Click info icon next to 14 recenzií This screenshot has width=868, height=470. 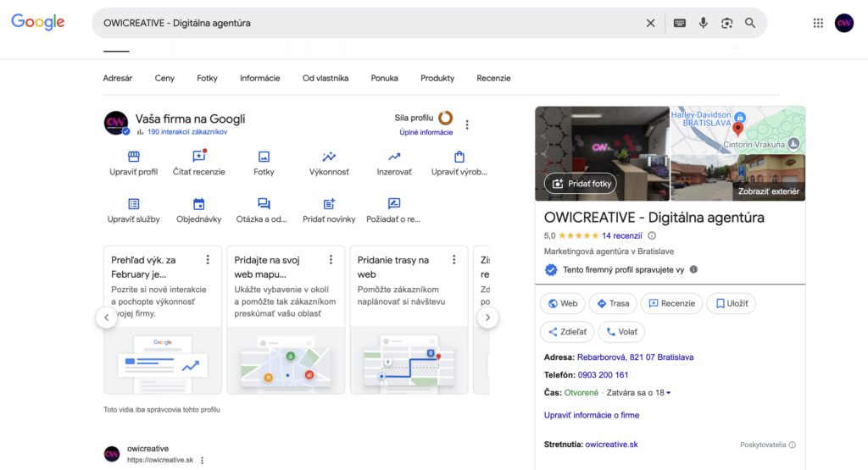coord(652,236)
